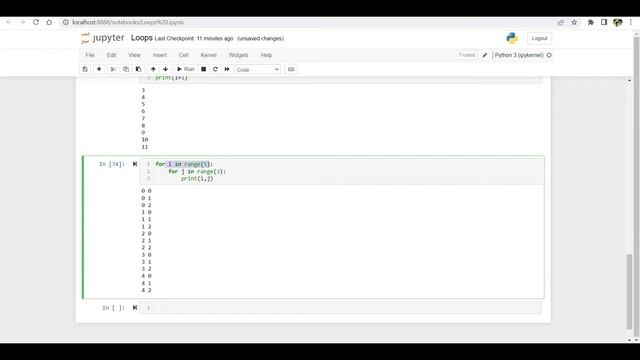The height and width of the screenshot is (360, 640).
Task: Open the browser profile avatar
Action: pyautogui.click(x=618, y=22)
